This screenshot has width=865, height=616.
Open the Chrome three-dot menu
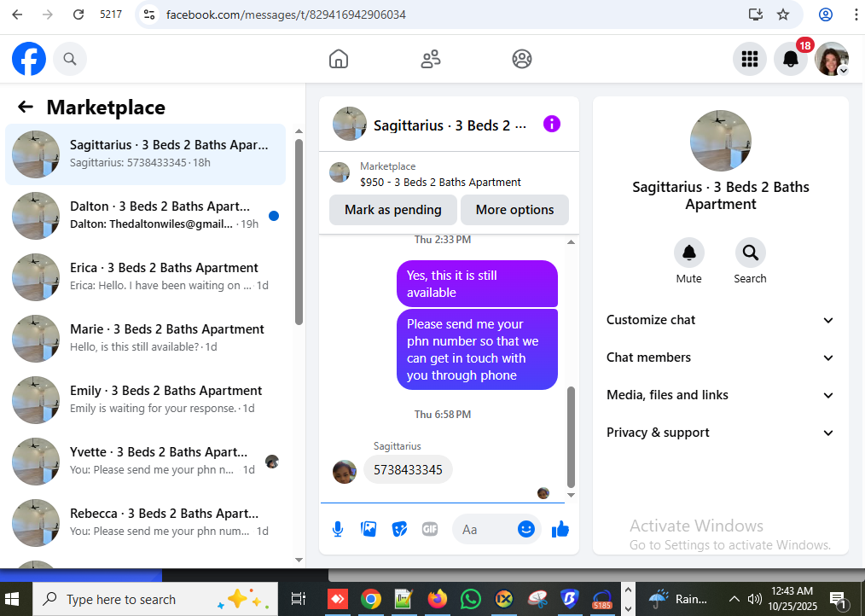[x=855, y=15]
